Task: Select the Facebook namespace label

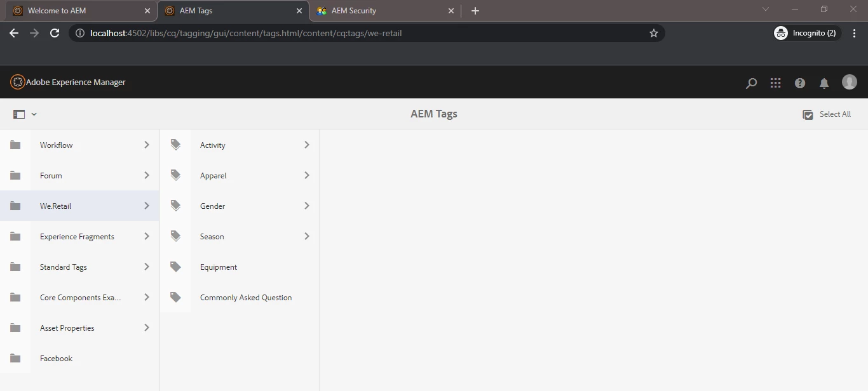Action: (56, 359)
